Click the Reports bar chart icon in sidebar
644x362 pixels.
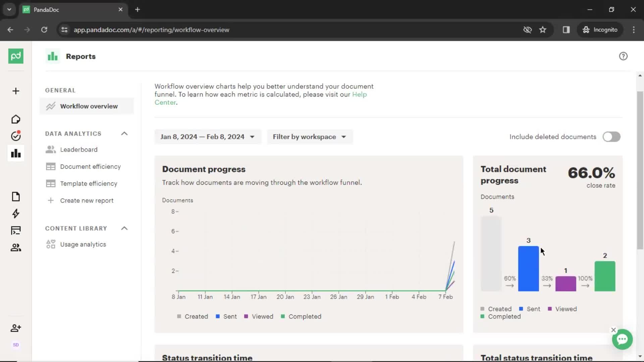(x=16, y=154)
